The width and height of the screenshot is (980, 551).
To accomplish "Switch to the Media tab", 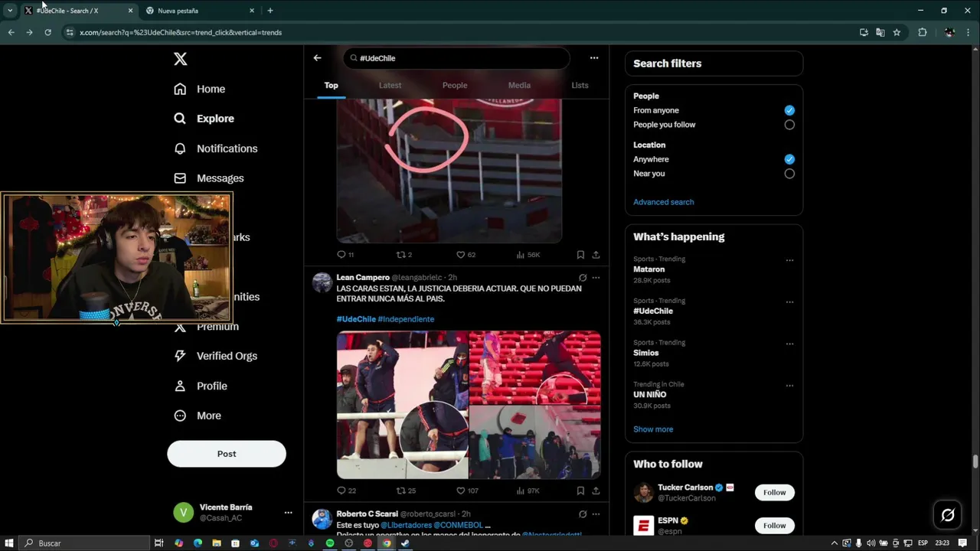I will pos(519,85).
